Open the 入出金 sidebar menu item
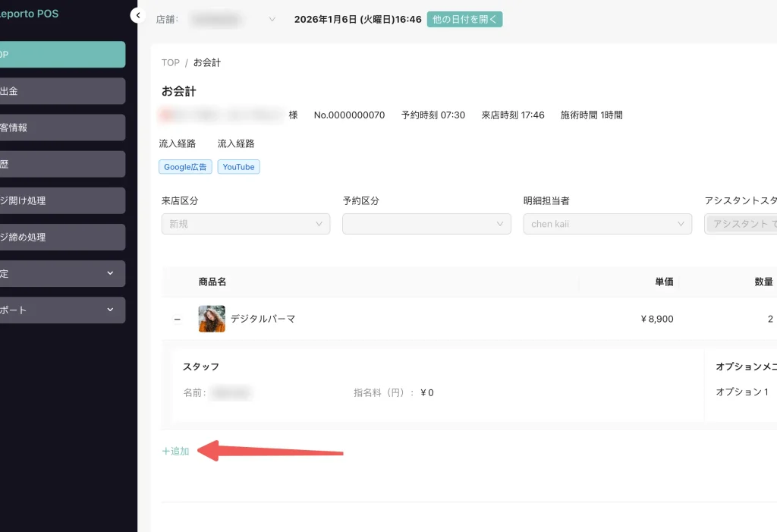This screenshot has width=777, height=532. 61,91
